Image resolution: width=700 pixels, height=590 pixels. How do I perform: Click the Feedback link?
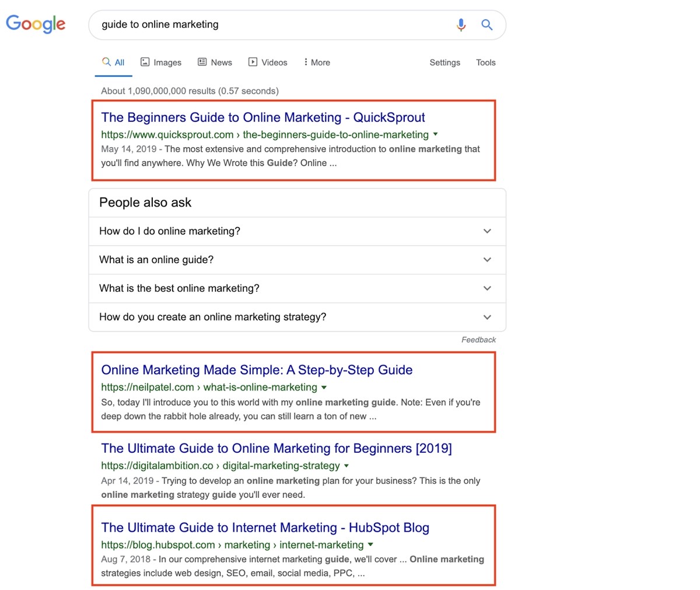tap(478, 340)
